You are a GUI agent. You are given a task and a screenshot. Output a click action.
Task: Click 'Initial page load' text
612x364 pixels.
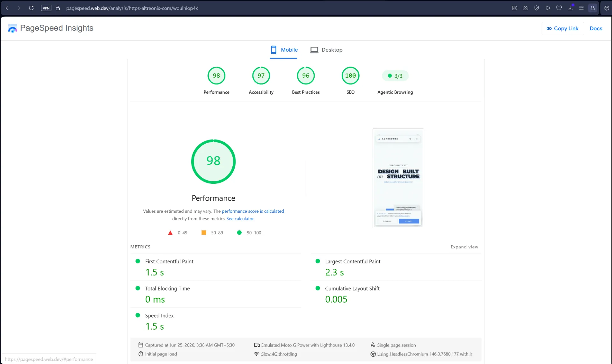click(x=161, y=354)
